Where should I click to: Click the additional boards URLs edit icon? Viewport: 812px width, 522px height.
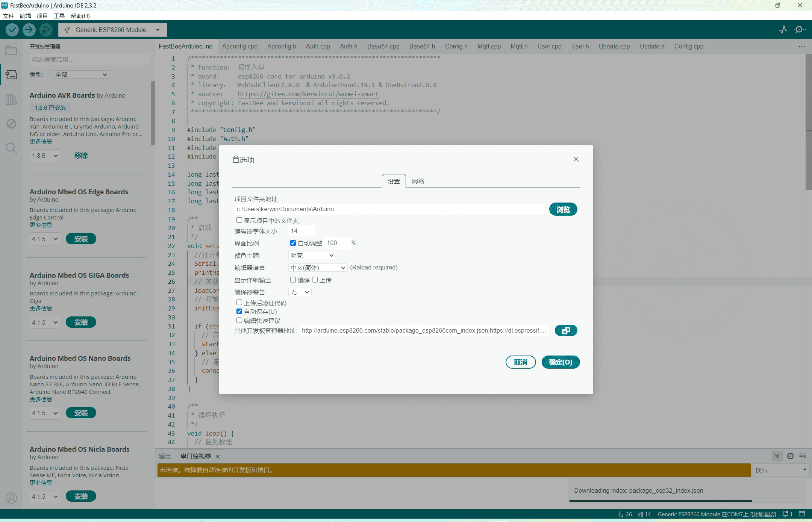click(x=566, y=330)
